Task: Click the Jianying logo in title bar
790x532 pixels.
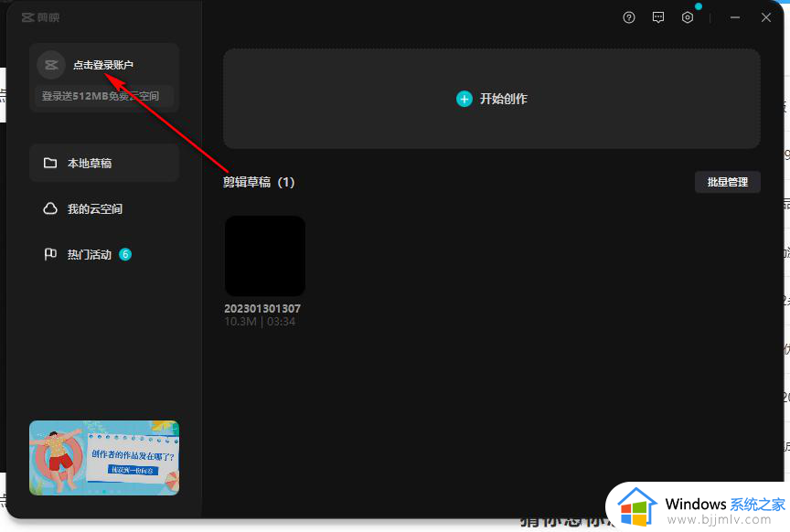Action: pyautogui.click(x=41, y=17)
